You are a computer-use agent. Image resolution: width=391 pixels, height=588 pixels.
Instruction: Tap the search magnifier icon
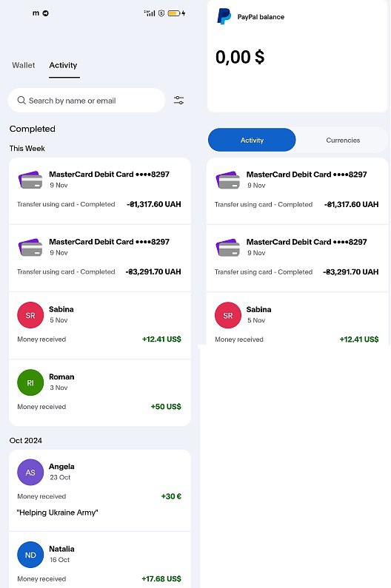point(21,101)
